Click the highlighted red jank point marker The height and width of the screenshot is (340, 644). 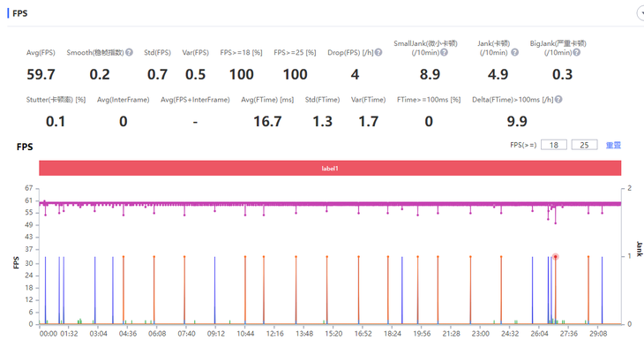click(555, 256)
